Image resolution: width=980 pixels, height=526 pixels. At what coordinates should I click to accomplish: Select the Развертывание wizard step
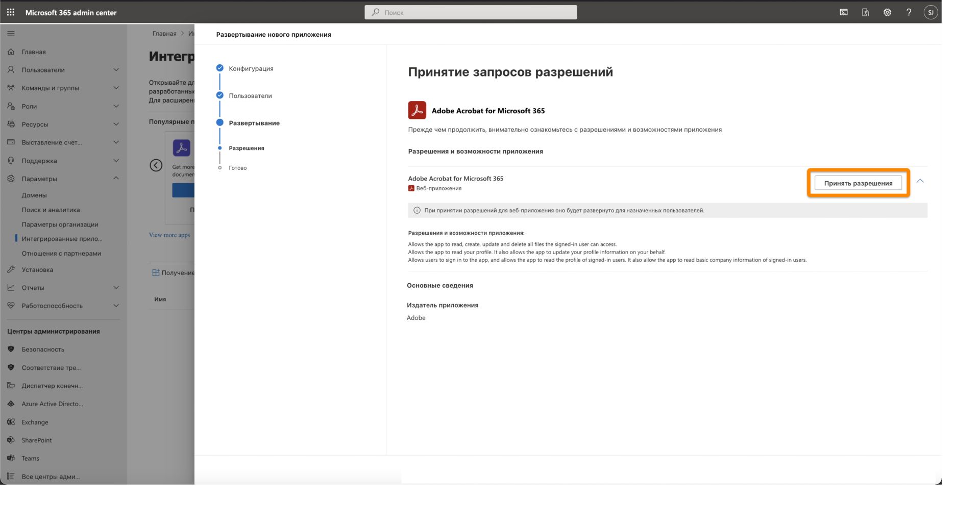[254, 123]
